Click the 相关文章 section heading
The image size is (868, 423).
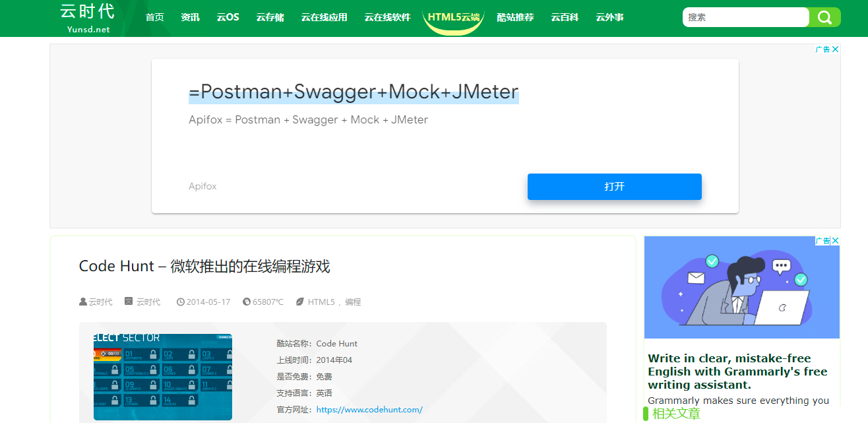point(677,414)
